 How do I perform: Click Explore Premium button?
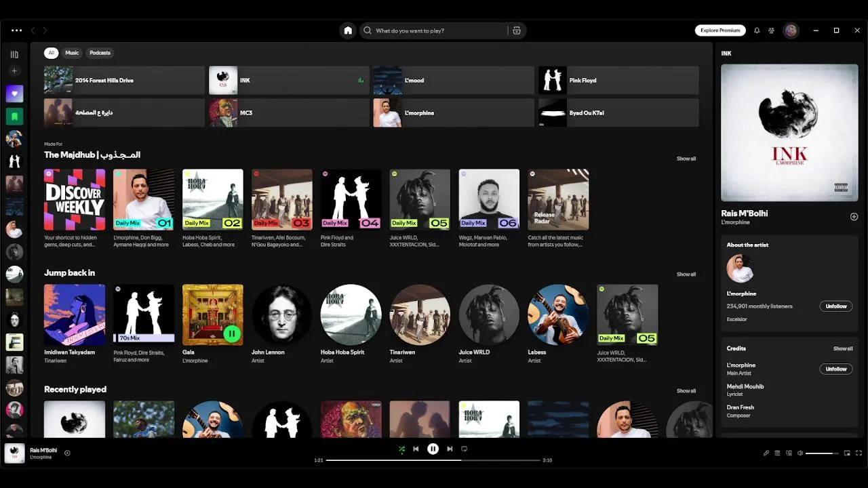720,30
